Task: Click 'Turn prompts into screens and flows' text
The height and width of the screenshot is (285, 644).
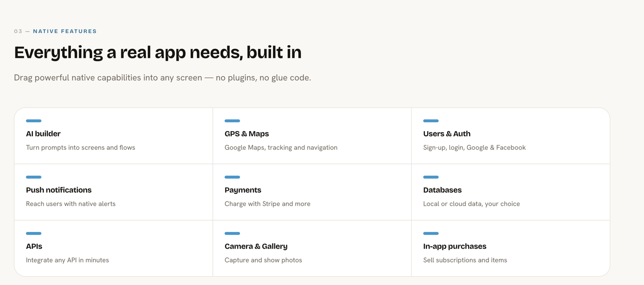Action: (80, 148)
